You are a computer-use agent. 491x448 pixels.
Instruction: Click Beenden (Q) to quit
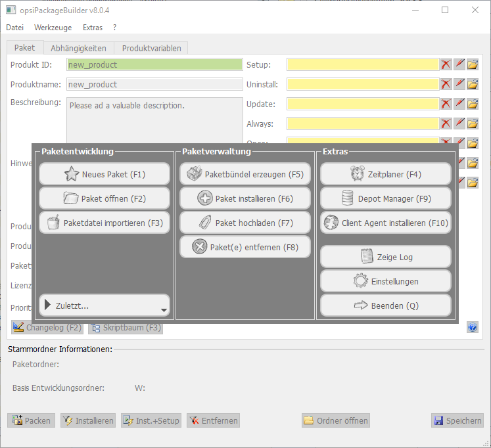pyautogui.click(x=385, y=305)
